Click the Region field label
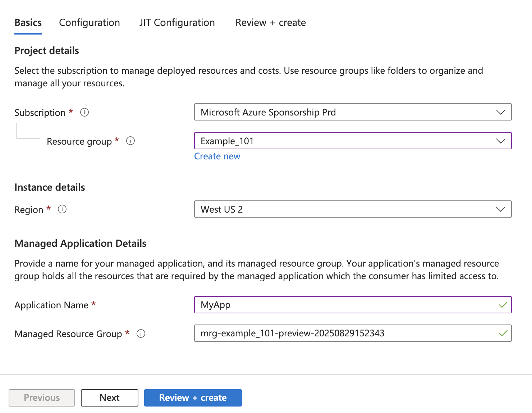This screenshot has height=413, width=532. tap(29, 210)
